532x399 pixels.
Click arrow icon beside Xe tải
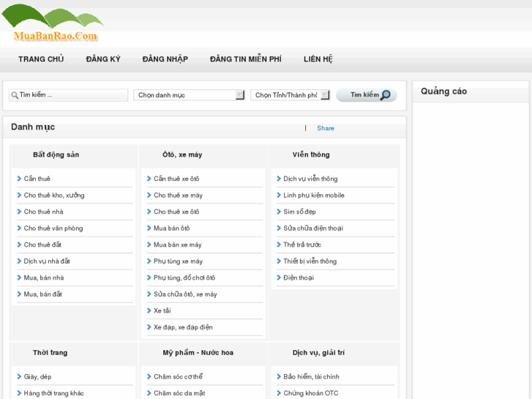149,310
